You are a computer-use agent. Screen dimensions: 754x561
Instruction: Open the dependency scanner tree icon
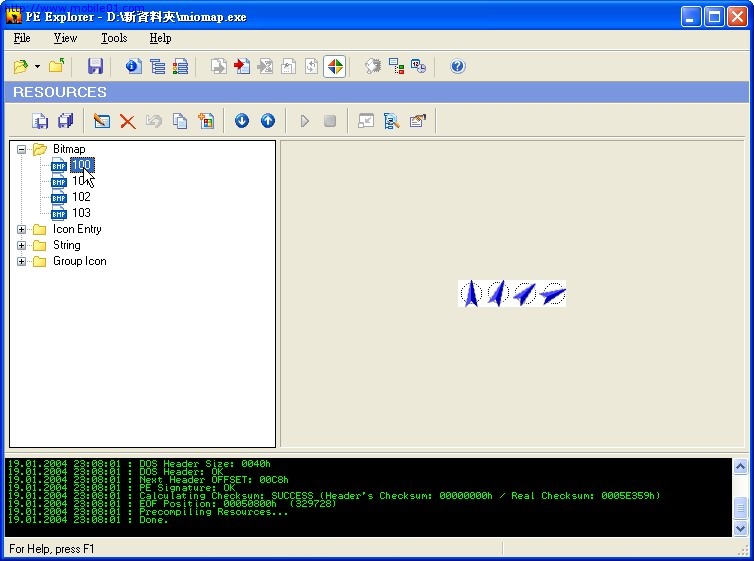(x=396, y=66)
